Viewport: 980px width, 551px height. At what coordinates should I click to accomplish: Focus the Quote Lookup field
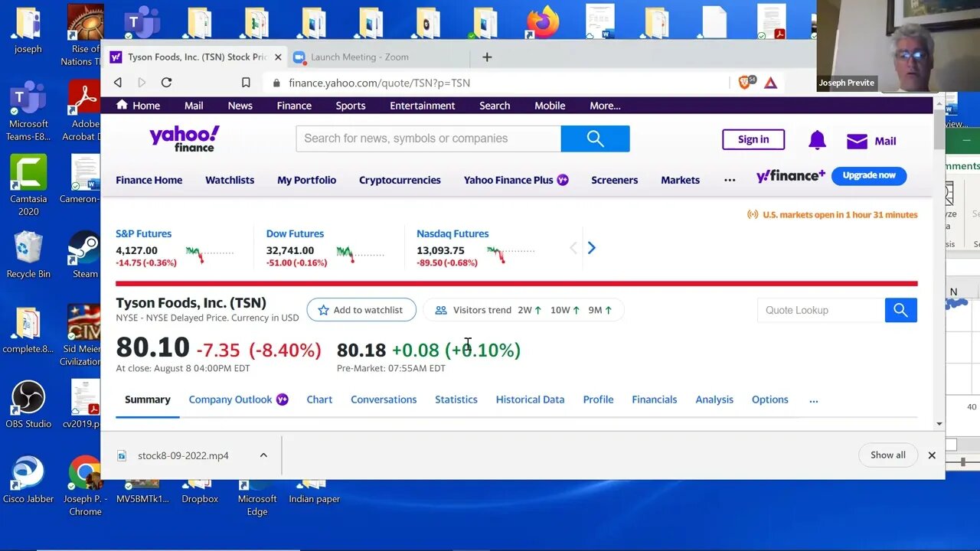[x=821, y=310]
